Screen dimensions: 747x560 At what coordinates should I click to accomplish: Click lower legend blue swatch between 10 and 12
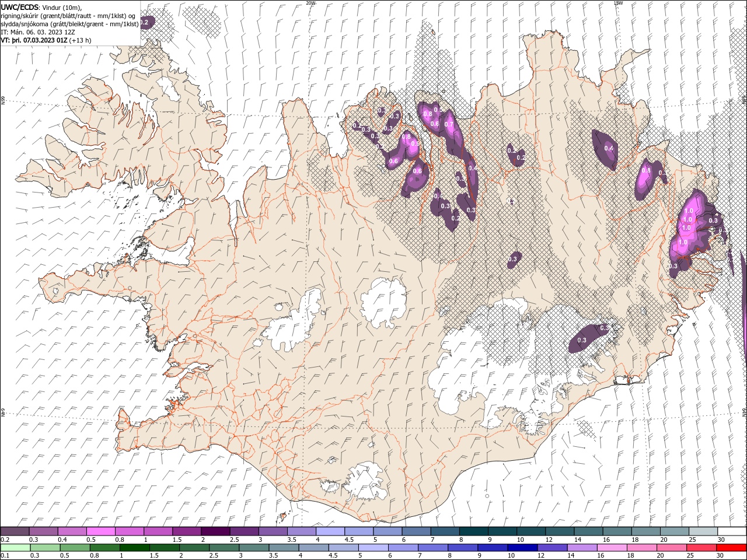(x=522, y=548)
